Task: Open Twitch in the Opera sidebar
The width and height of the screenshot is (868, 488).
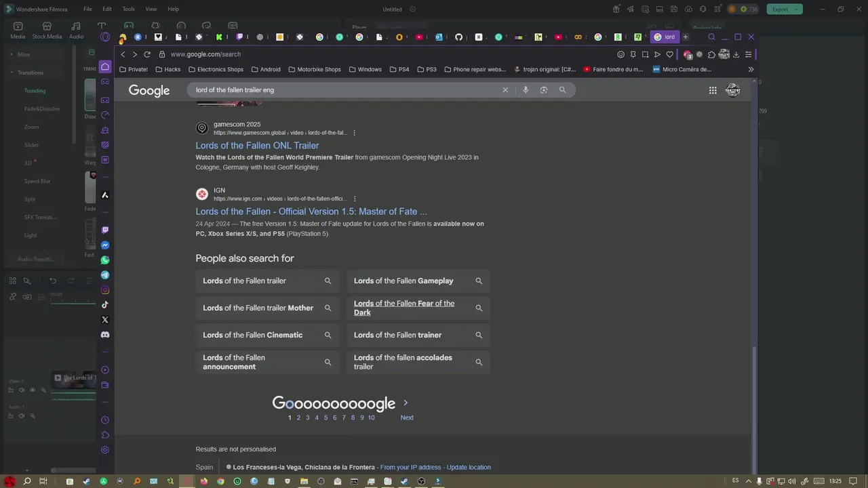Action: pos(105,230)
